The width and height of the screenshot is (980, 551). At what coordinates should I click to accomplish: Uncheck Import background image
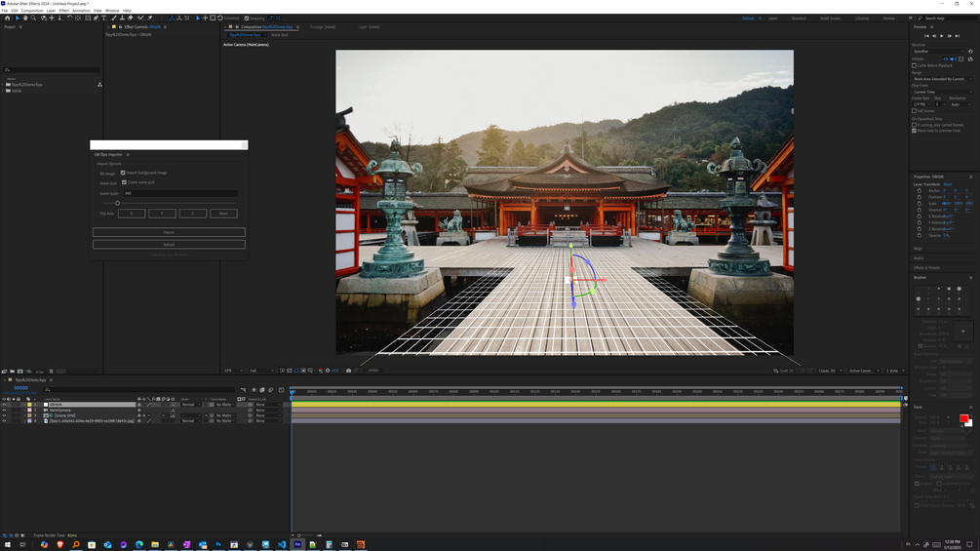tap(123, 173)
